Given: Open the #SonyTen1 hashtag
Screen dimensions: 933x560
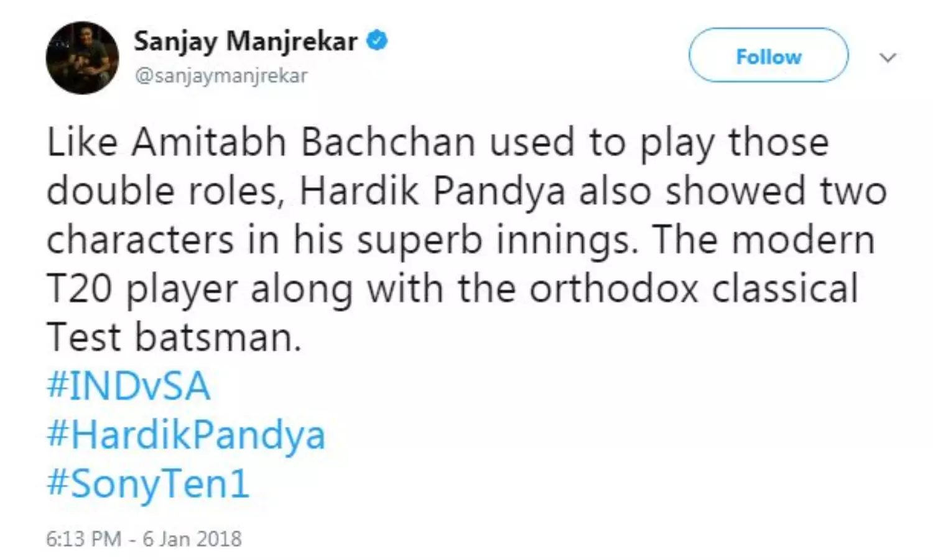Looking at the screenshot, I should [x=148, y=484].
